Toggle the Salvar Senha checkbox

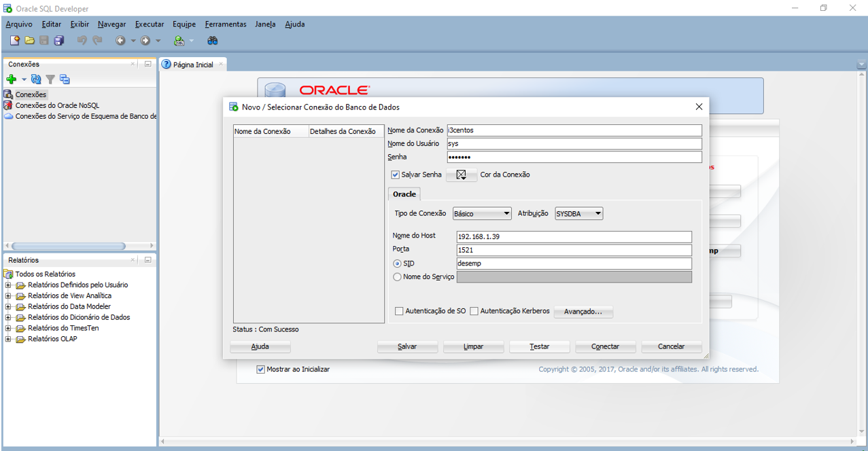(396, 175)
